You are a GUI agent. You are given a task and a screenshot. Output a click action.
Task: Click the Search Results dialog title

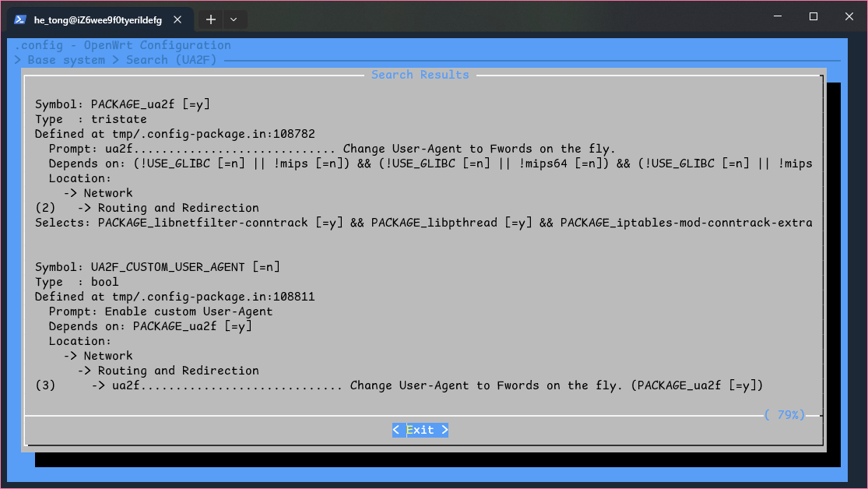pyautogui.click(x=420, y=75)
